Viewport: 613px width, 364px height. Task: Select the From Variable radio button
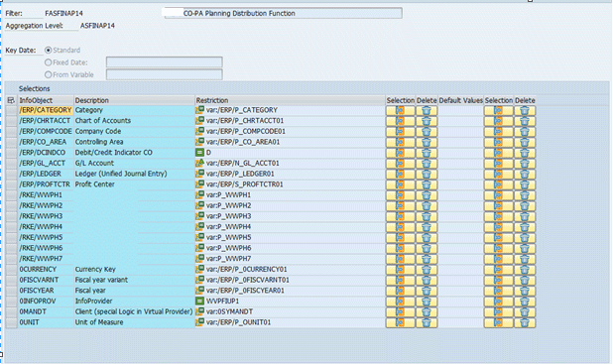pos(48,74)
